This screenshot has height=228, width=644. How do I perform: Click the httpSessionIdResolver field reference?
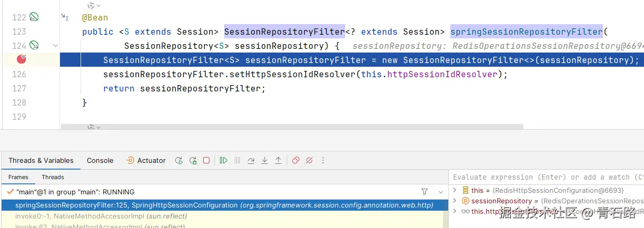442,74
